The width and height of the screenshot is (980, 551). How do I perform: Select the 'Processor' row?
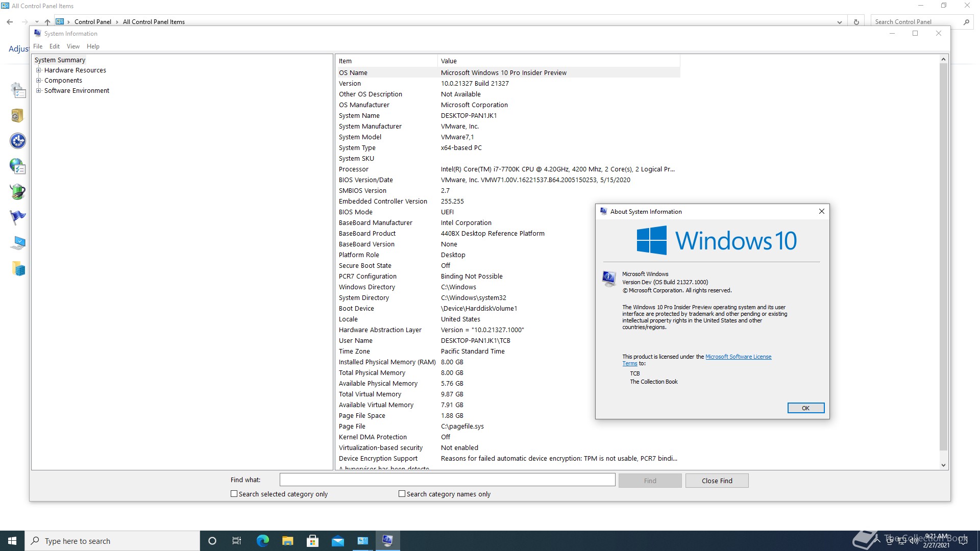(x=508, y=169)
